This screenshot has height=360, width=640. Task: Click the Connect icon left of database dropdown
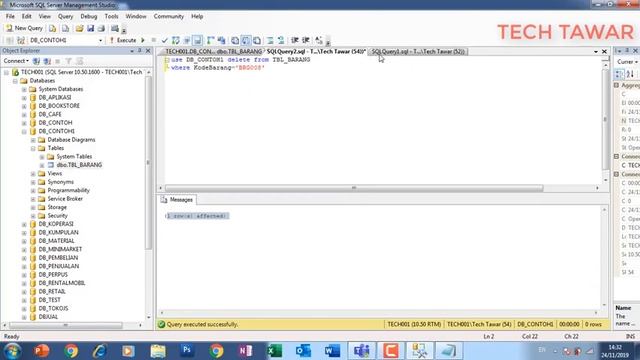(x=9, y=40)
